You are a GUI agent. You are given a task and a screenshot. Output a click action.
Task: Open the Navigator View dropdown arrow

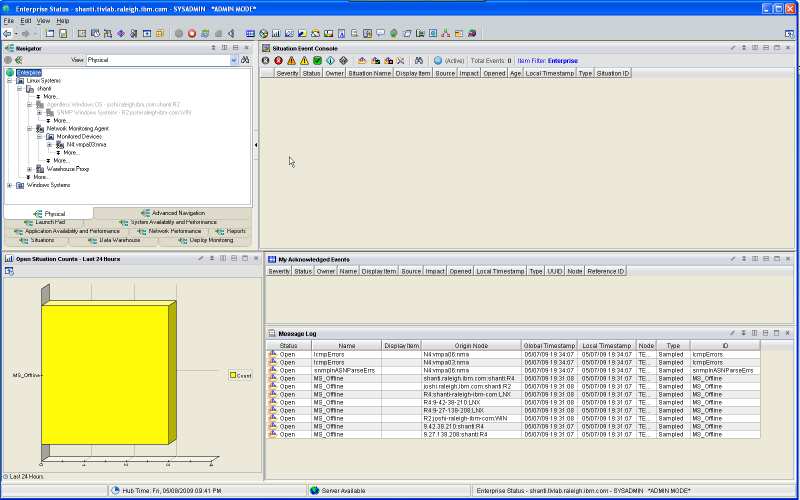234,60
